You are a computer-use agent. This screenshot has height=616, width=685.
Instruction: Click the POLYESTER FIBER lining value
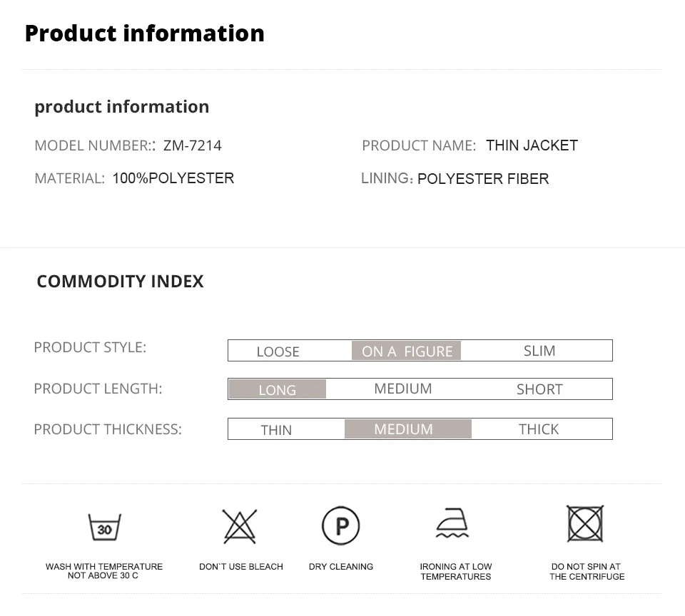(x=483, y=178)
